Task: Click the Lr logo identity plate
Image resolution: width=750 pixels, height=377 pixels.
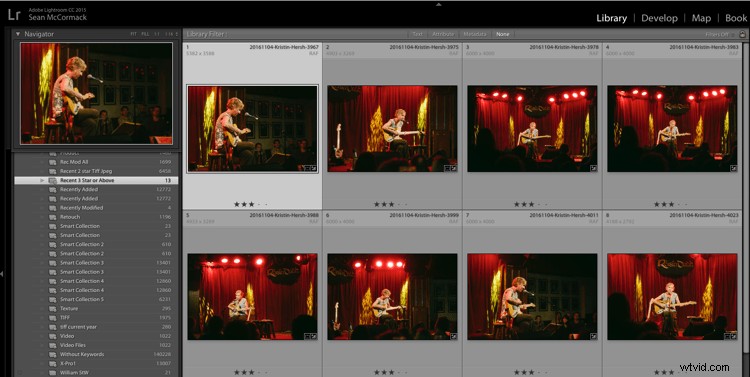Action: coord(14,15)
